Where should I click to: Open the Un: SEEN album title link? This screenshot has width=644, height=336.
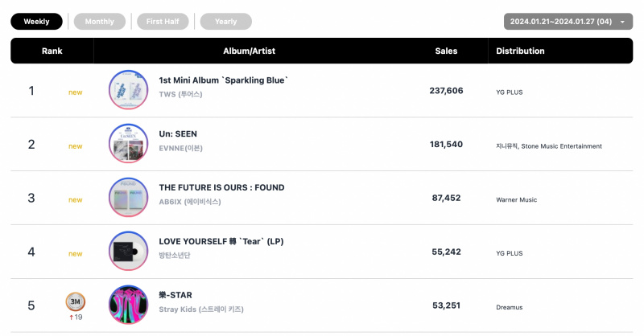178,133
